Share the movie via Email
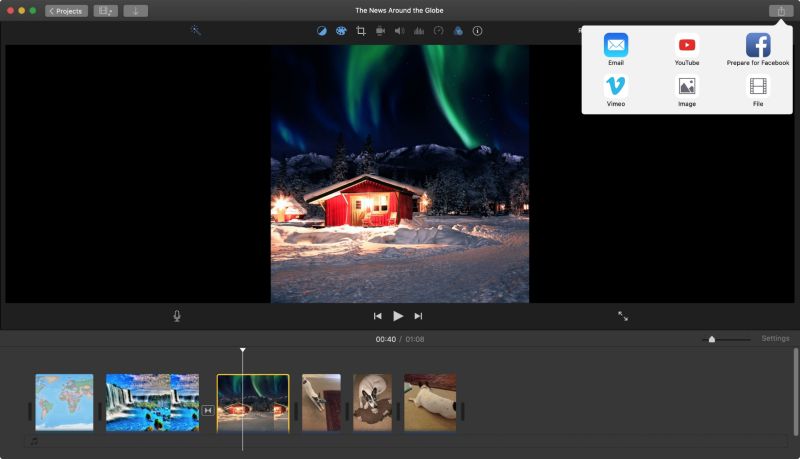800x459 pixels. tap(616, 46)
